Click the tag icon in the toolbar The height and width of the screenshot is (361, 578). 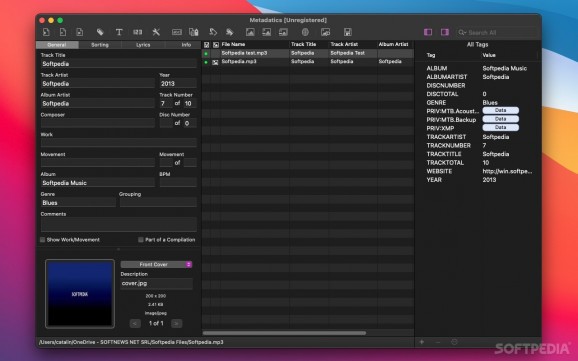[100, 32]
